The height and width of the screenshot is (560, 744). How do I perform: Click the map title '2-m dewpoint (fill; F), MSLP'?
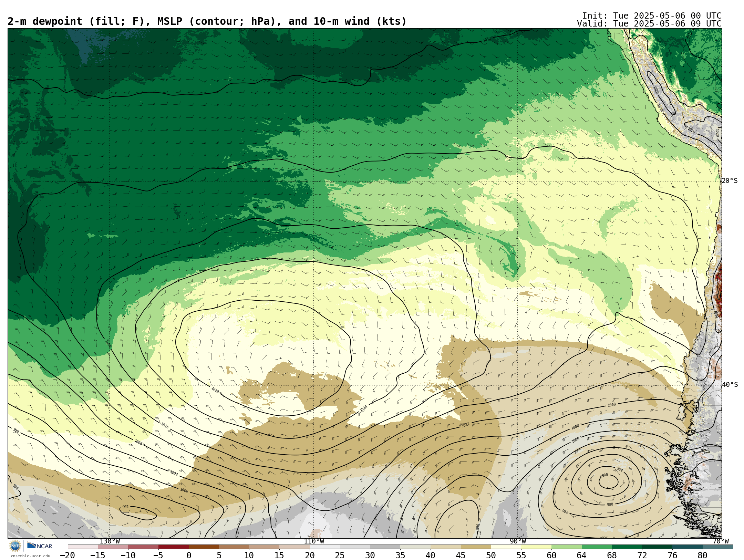[95, 21]
